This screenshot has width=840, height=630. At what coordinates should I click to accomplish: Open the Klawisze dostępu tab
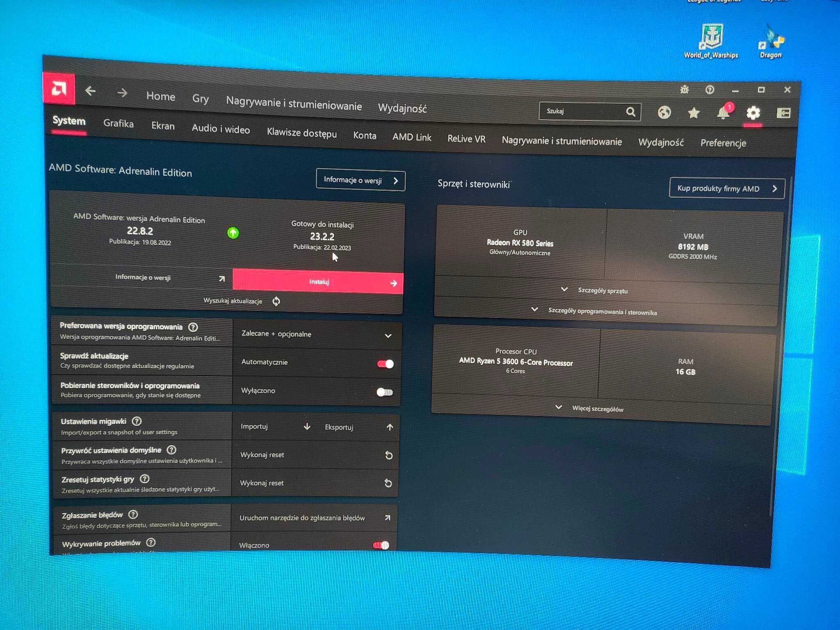301,133
